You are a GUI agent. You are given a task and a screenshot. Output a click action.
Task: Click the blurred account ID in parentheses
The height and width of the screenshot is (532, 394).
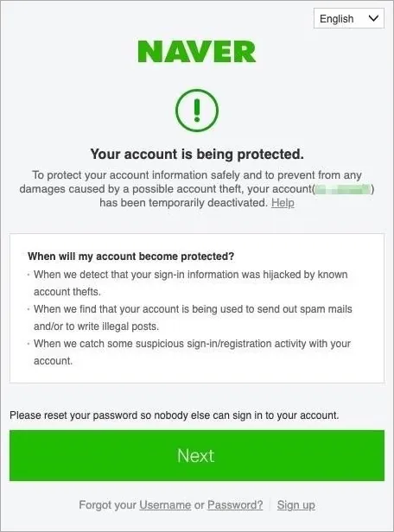point(342,189)
